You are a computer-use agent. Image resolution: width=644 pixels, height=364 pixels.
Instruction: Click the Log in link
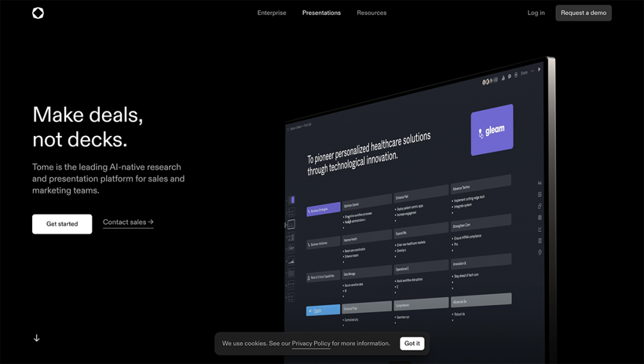tap(536, 13)
